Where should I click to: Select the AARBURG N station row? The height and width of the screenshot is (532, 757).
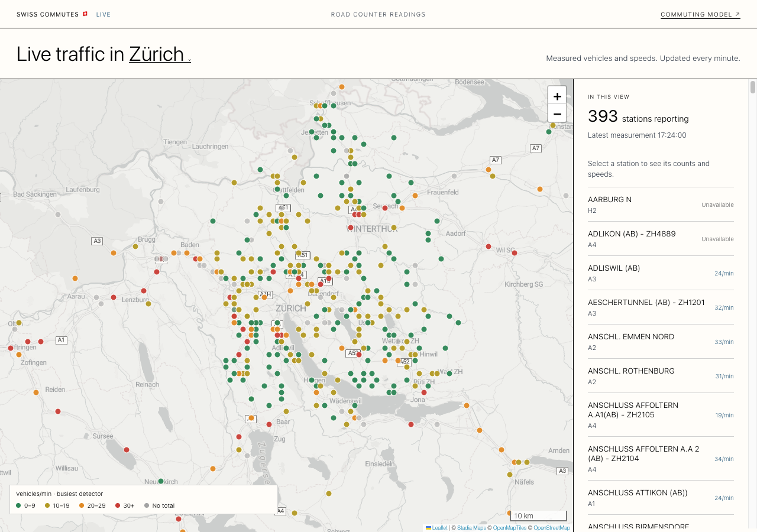pyautogui.click(x=661, y=205)
